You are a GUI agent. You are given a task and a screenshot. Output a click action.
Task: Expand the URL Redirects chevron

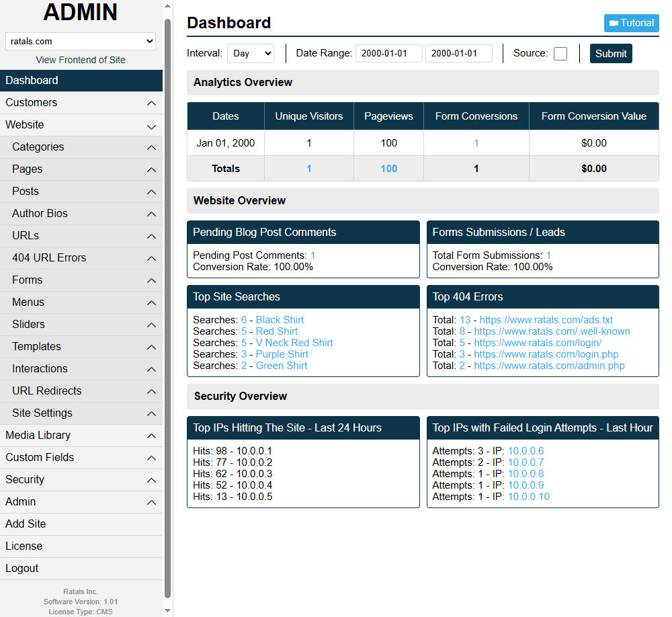click(x=151, y=391)
